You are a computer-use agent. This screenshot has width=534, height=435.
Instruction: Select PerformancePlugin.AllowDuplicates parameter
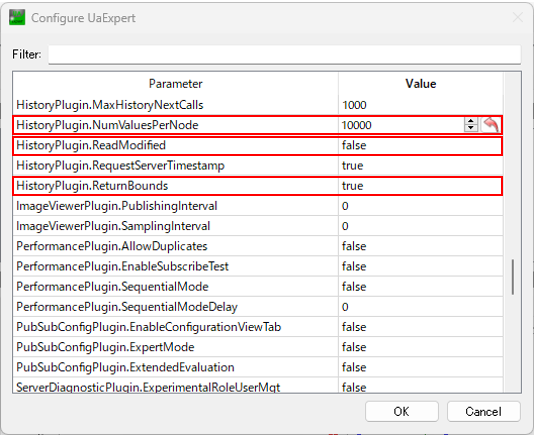[x=112, y=246]
